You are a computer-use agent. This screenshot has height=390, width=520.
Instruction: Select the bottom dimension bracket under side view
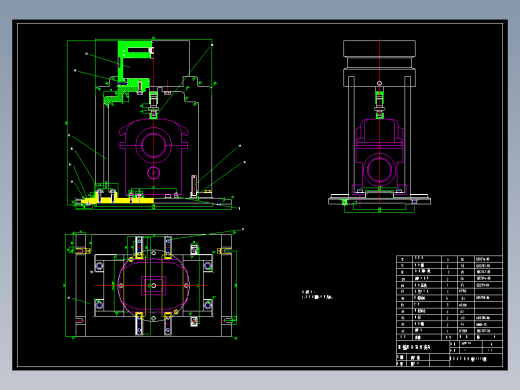(379, 209)
